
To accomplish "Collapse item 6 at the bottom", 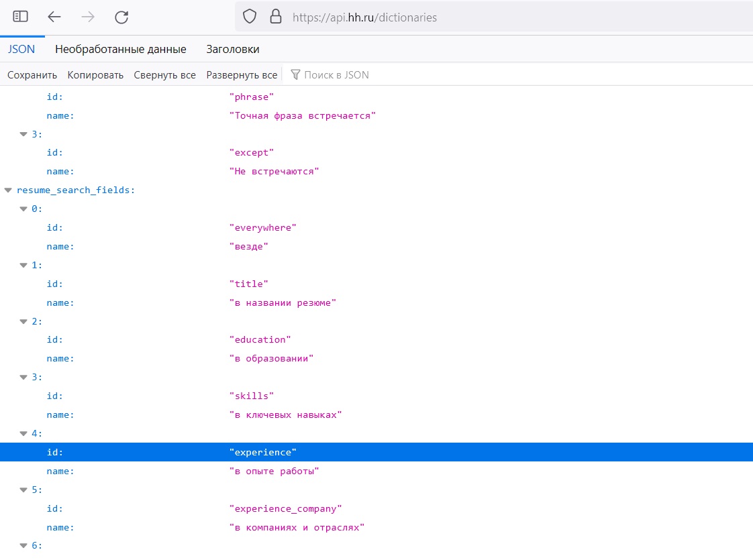I will pos(23,546).
